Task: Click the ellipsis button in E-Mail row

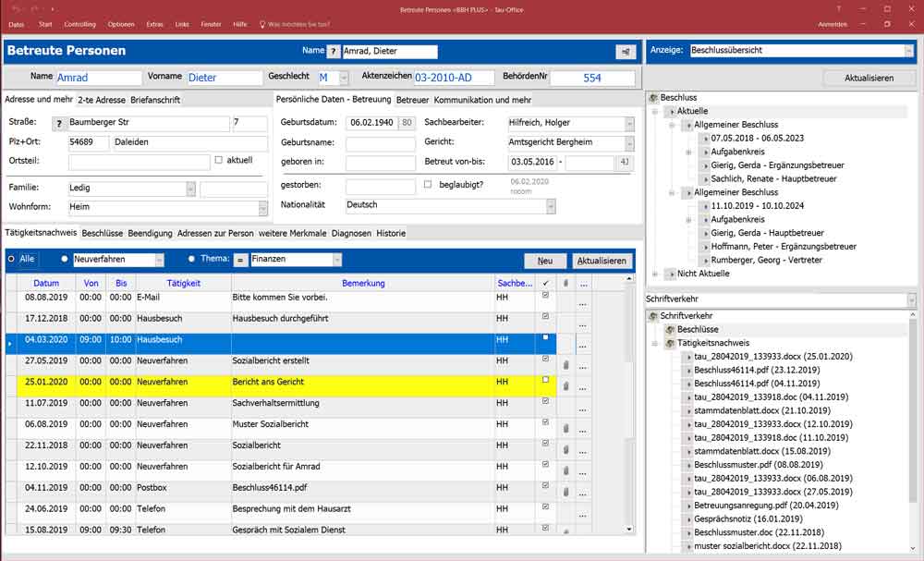Action: point(583,304)
